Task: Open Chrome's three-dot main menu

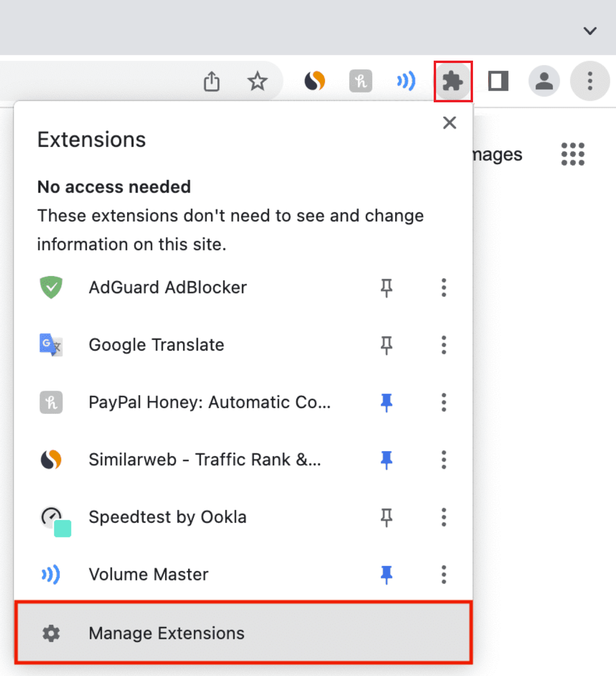Action: [x=590, y=81]
